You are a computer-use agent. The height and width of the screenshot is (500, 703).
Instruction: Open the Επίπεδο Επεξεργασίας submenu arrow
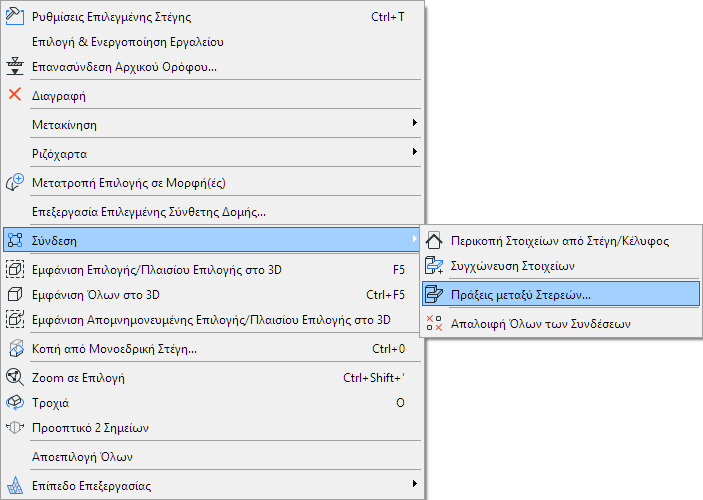pyautogui.click(x=414, y=486)
